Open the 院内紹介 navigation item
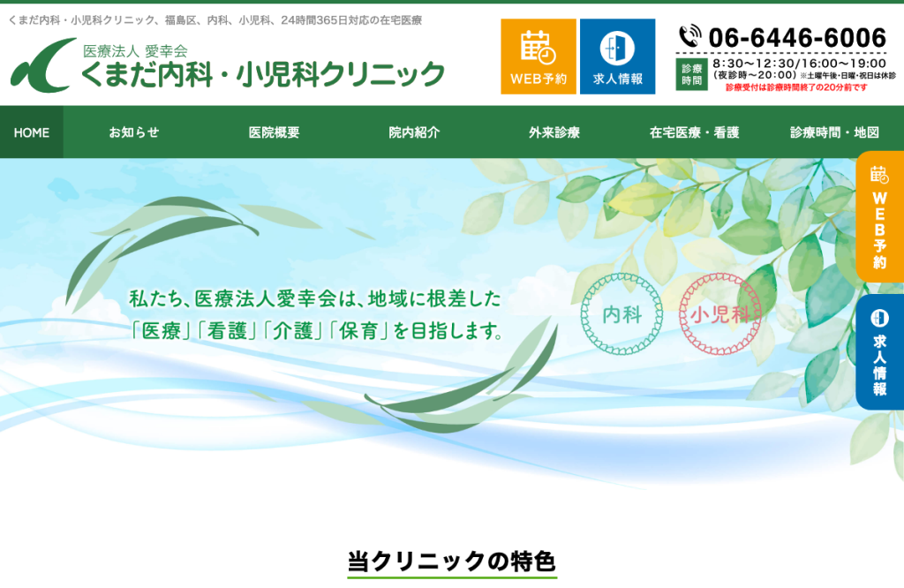This screenshot has width=904, height=588. tap(414, 132)
